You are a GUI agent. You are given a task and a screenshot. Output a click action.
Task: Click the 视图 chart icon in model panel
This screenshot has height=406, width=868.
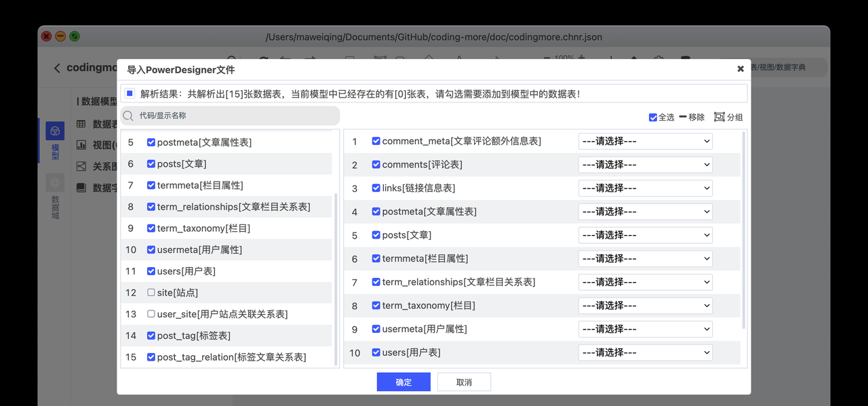click(83, 145)
